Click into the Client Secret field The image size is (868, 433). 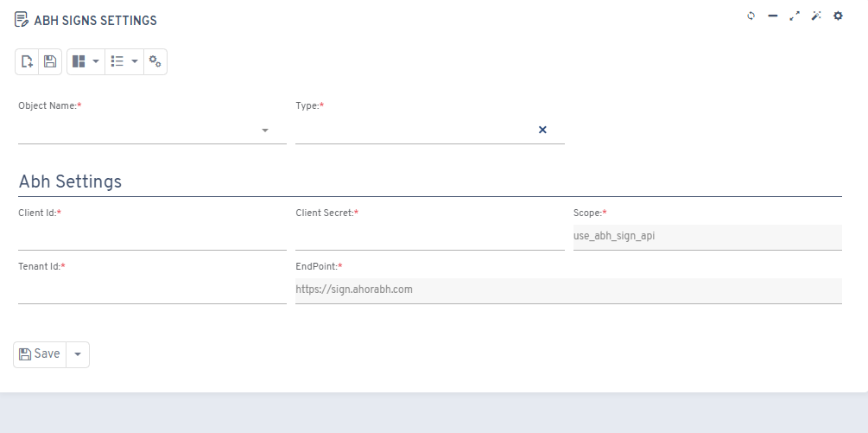[x=429, y=238]
